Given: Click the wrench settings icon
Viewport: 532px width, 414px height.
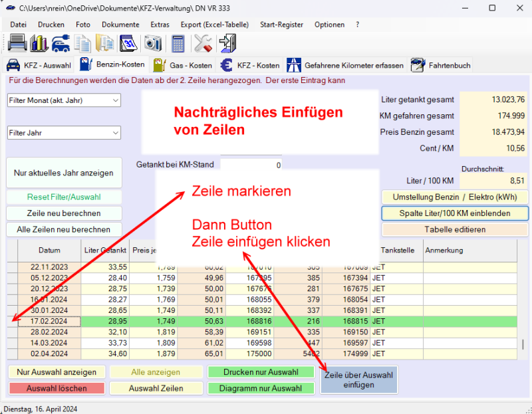Looking at the screenshot, I should tap(202, 43).
